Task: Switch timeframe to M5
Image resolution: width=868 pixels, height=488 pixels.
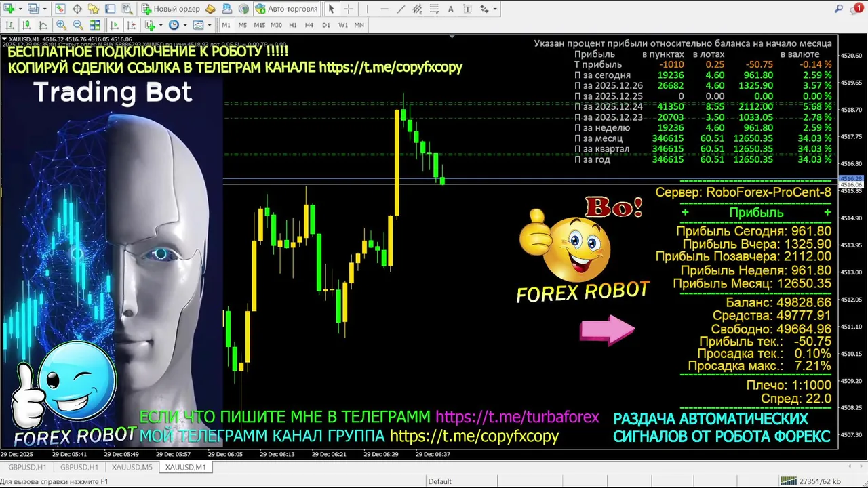Action: coord(243,25)
